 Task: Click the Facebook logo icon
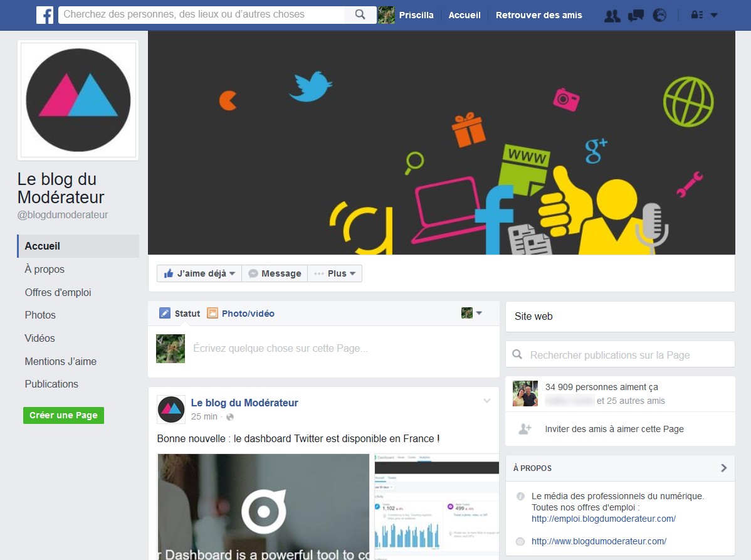tap(45, 15)
